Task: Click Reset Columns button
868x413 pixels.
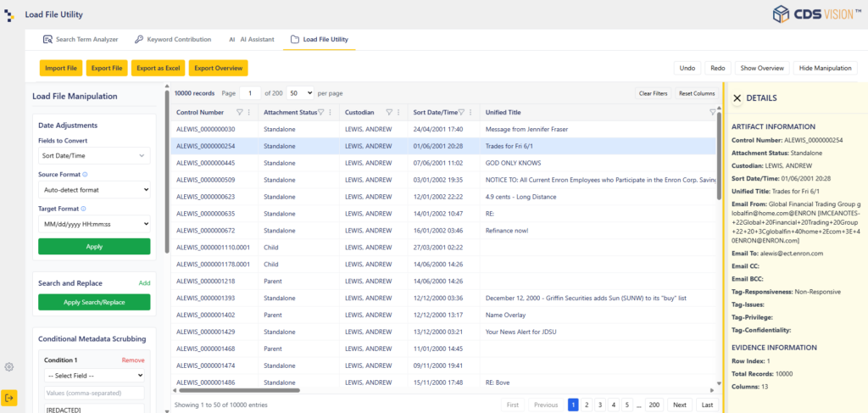Action: pyautogui.click(x=697, y=93)
